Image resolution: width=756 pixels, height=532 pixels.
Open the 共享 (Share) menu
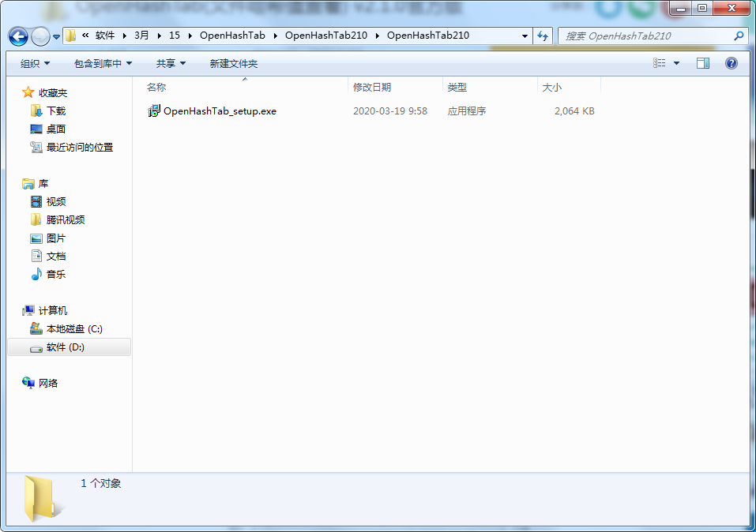(x=171, y=63)
